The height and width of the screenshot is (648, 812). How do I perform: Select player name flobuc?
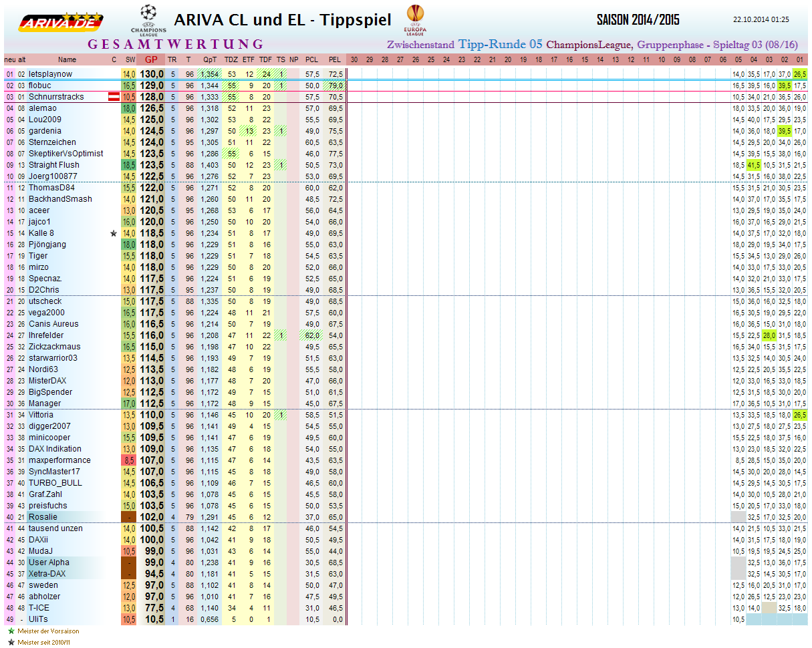click(39, 86)
